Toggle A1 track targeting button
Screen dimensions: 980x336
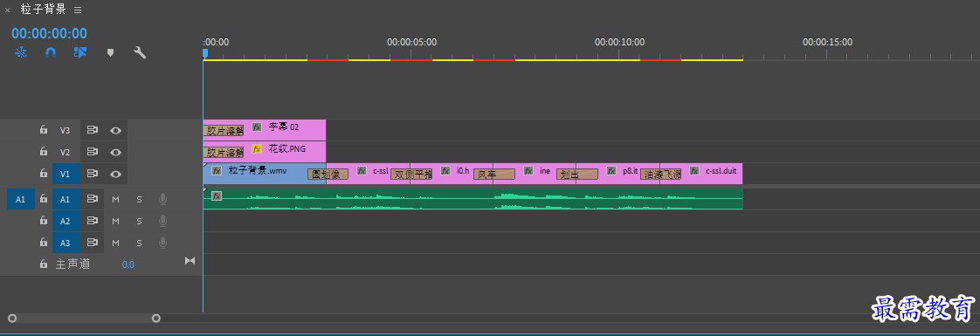tap(66, 199)
